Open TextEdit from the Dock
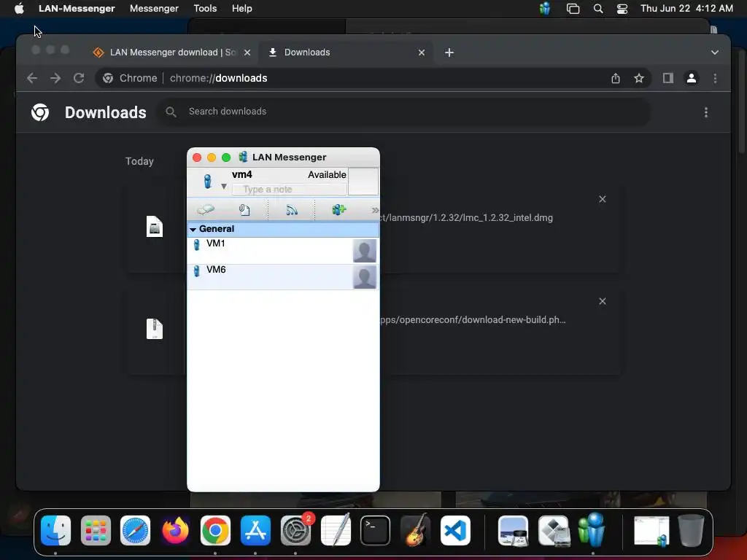 pos(336,529)
